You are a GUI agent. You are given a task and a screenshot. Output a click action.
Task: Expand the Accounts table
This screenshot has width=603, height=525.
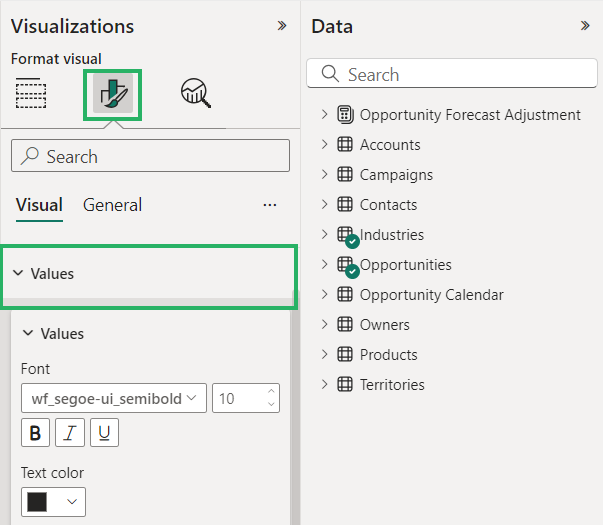[x=324, y=145]
